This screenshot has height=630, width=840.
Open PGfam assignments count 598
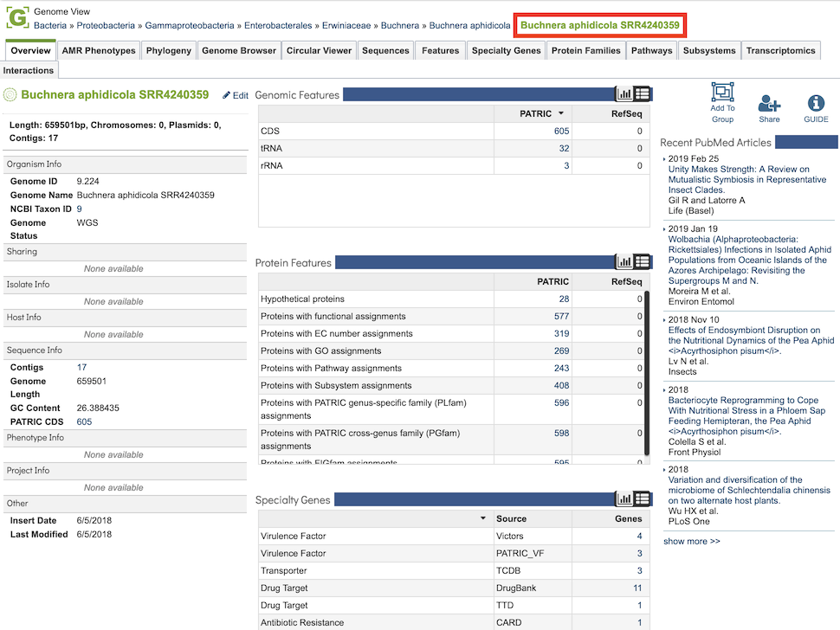tap(561, 433)
